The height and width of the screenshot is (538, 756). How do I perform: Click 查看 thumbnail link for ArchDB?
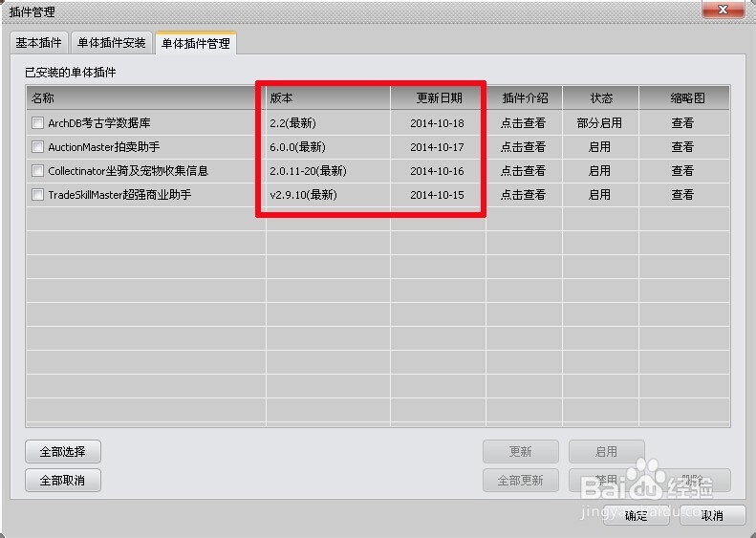(682, 123)
